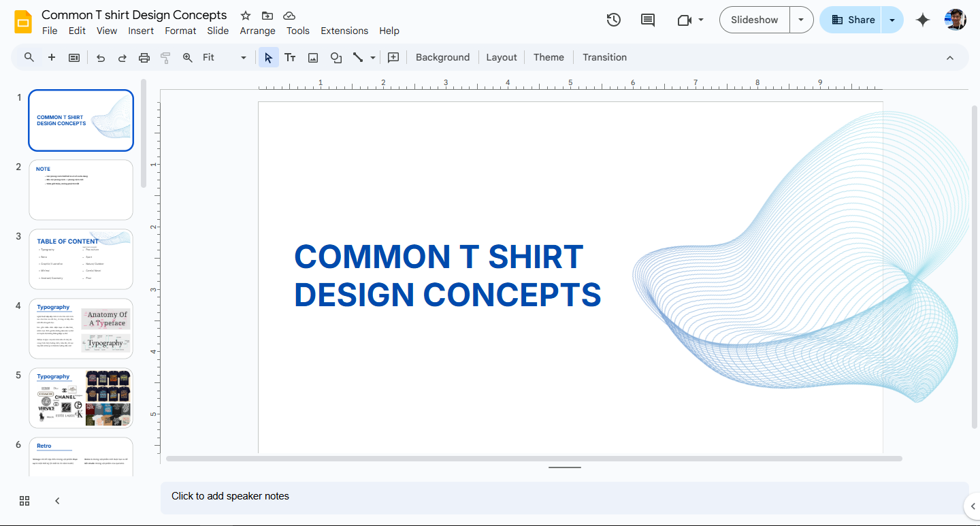Click the zoom magnifier icon

(188, 58)
